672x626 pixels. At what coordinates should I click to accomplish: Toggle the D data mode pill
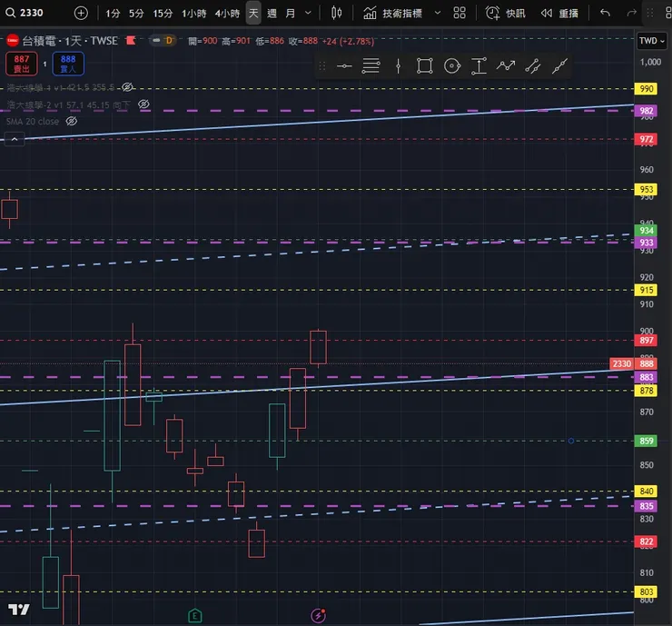tap(163, 40)
